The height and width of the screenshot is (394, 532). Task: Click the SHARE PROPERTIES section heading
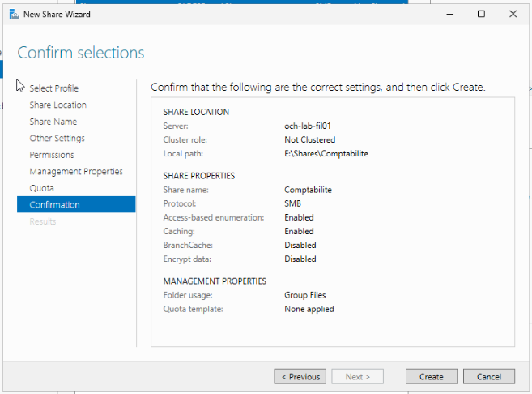[199, 176]
